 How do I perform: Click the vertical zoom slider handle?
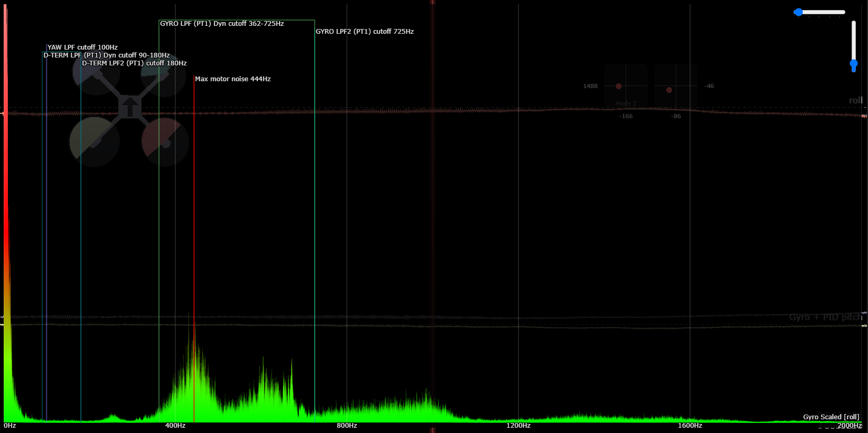854,65
